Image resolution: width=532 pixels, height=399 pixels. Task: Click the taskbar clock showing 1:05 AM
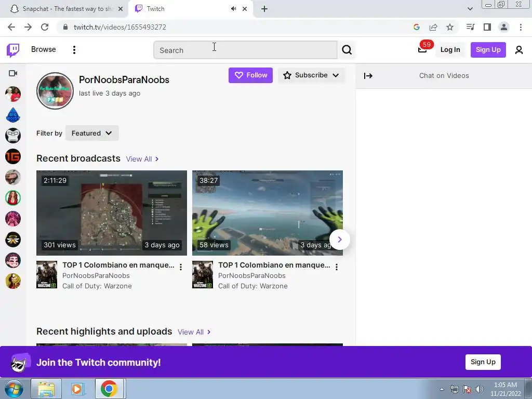click(506, 389)
